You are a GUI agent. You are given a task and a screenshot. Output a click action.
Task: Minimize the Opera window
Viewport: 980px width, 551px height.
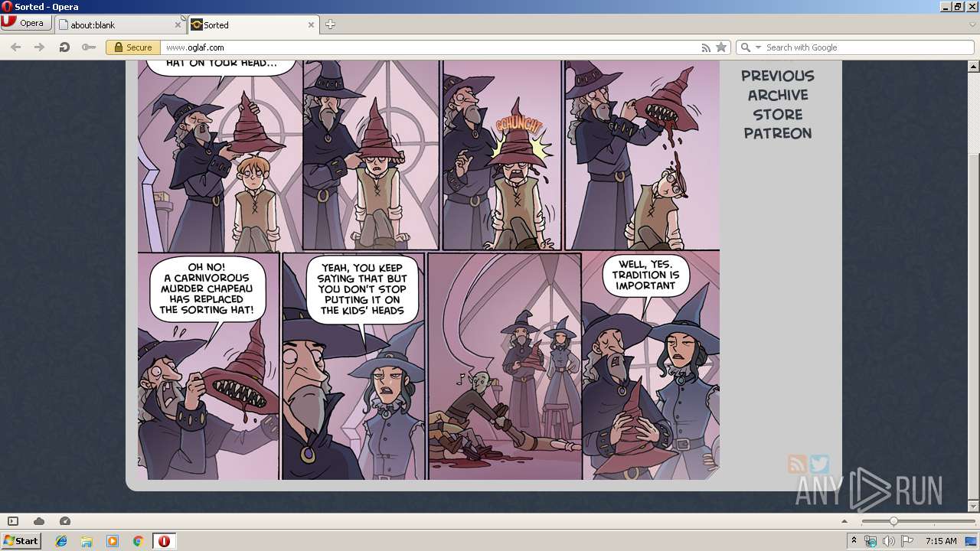coord(946,7)
